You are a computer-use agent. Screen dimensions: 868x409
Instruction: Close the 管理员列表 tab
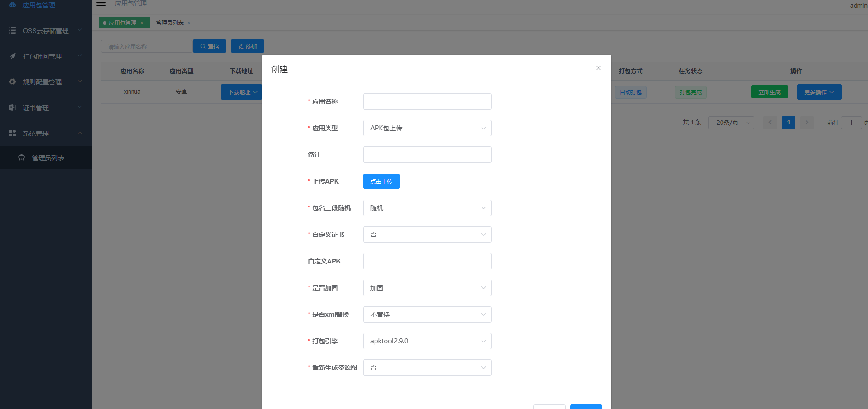pos(189,23)
